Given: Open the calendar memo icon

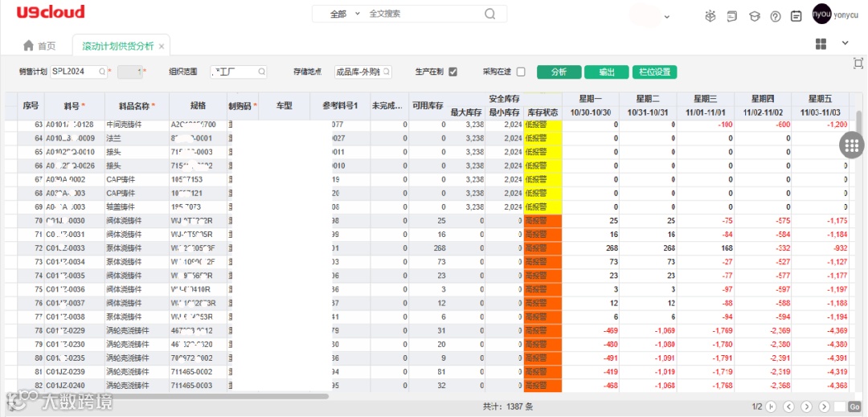Looking at the screenshot, I should [796, 17].
